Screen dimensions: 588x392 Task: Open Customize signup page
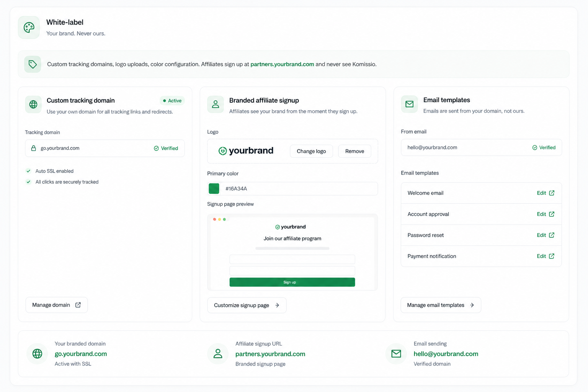click(247, 305)
